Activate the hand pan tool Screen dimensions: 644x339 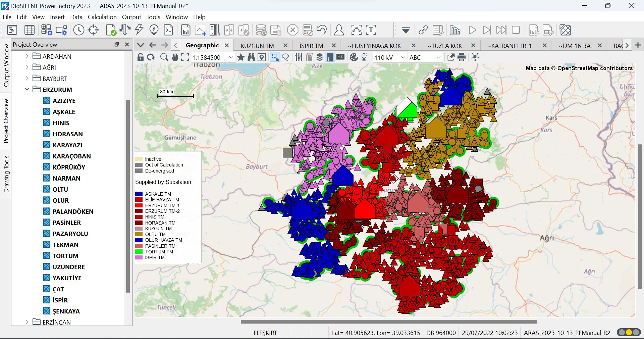[x=175, y=57]
